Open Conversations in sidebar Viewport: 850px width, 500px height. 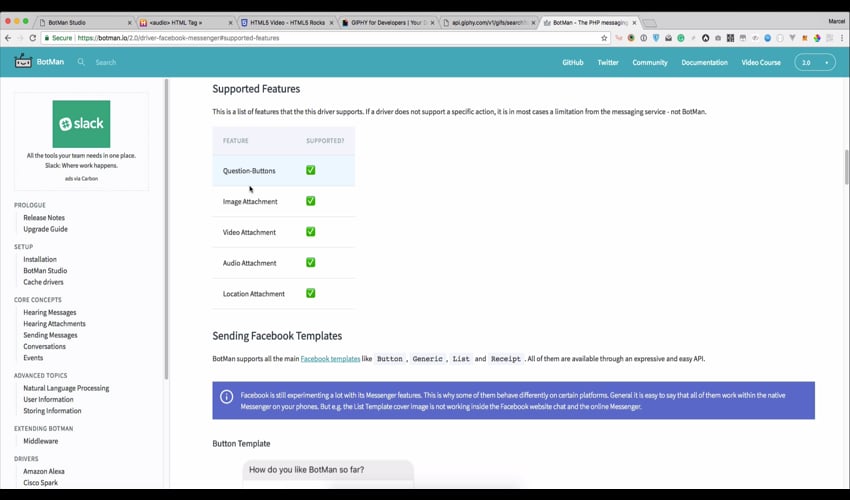click(44, 347)
